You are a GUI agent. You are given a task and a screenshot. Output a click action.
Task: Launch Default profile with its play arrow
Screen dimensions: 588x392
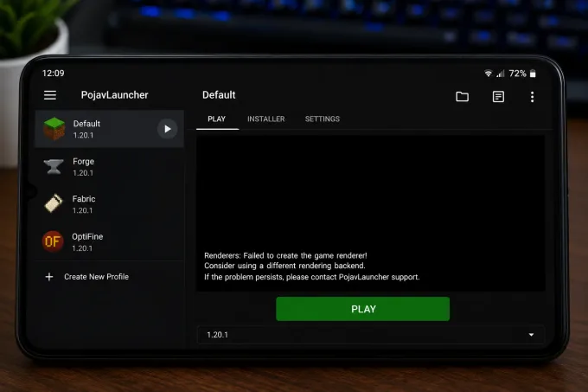[x=167, y=129]
